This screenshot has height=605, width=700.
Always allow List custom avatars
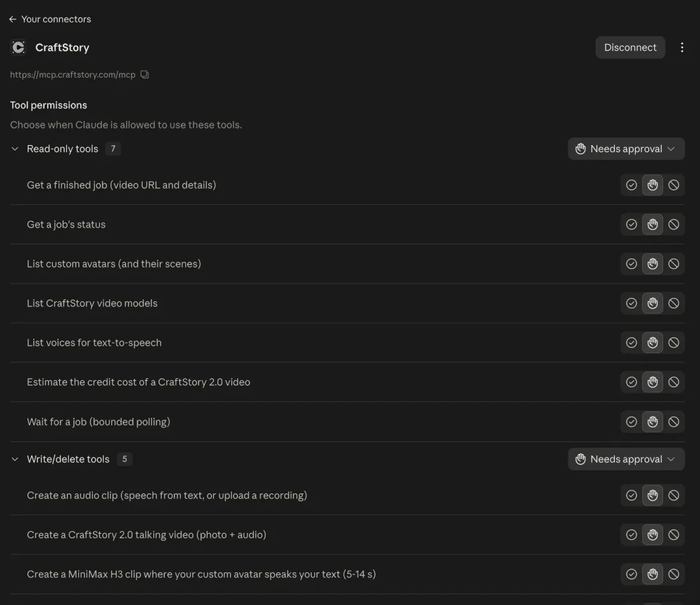coord(631,264)
